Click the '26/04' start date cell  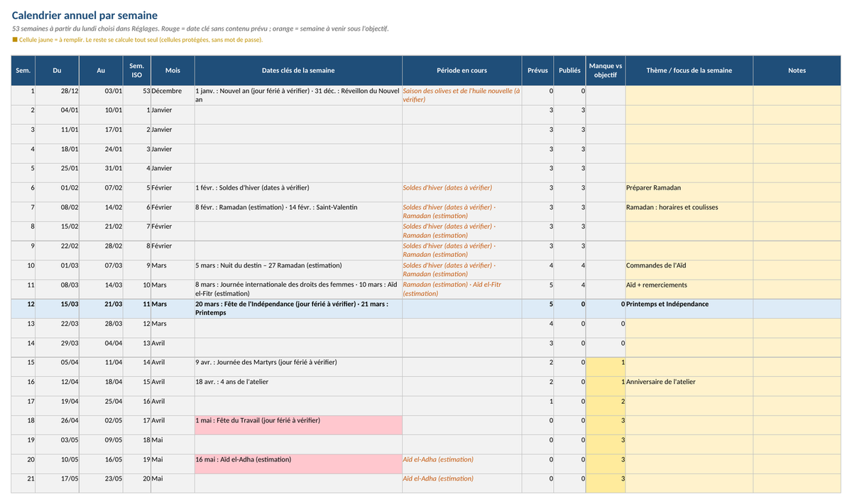pos(58,424)
